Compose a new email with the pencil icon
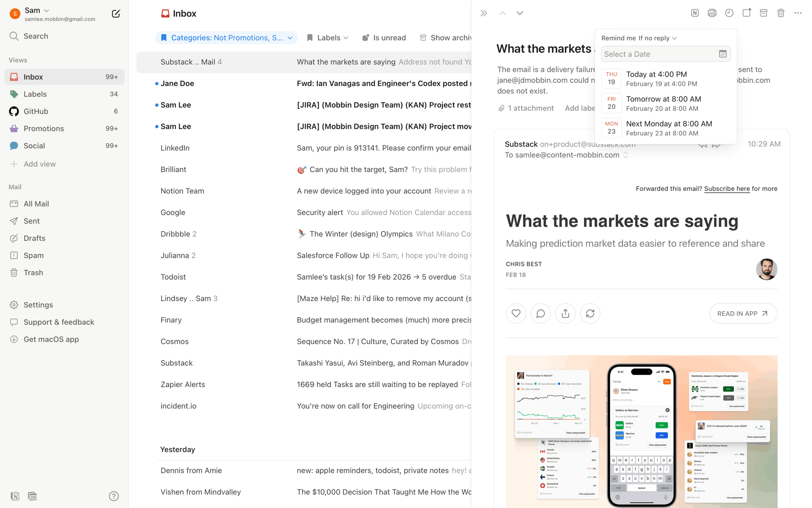This screenshot has width=812, height=508. point(115,14)
